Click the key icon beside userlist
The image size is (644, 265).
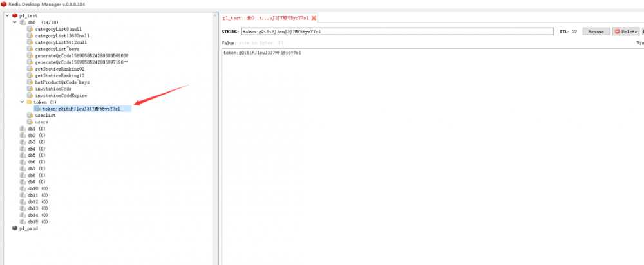coord(30,115)
